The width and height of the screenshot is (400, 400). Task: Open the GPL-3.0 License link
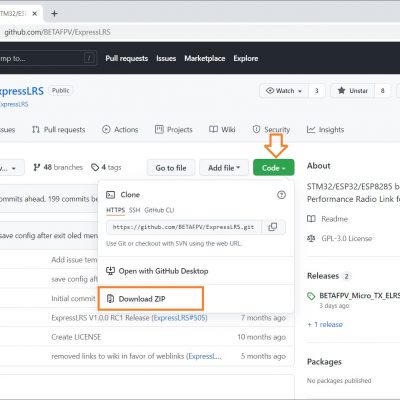(x=347, y=239)
